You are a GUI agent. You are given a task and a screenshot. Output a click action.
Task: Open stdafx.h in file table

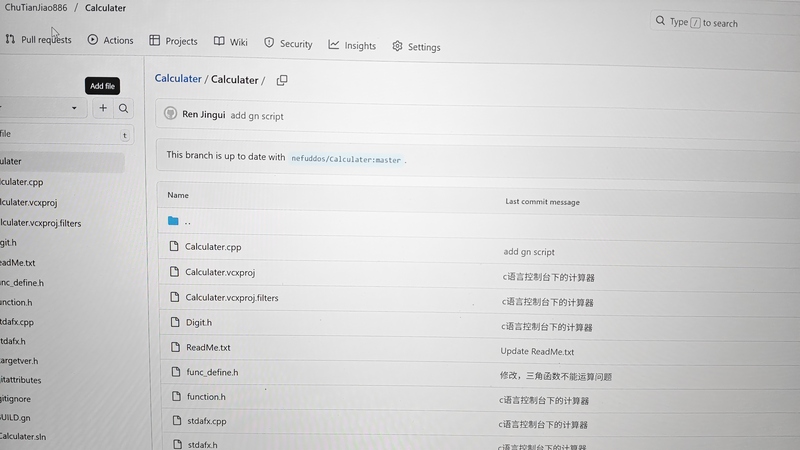[203, 444]
